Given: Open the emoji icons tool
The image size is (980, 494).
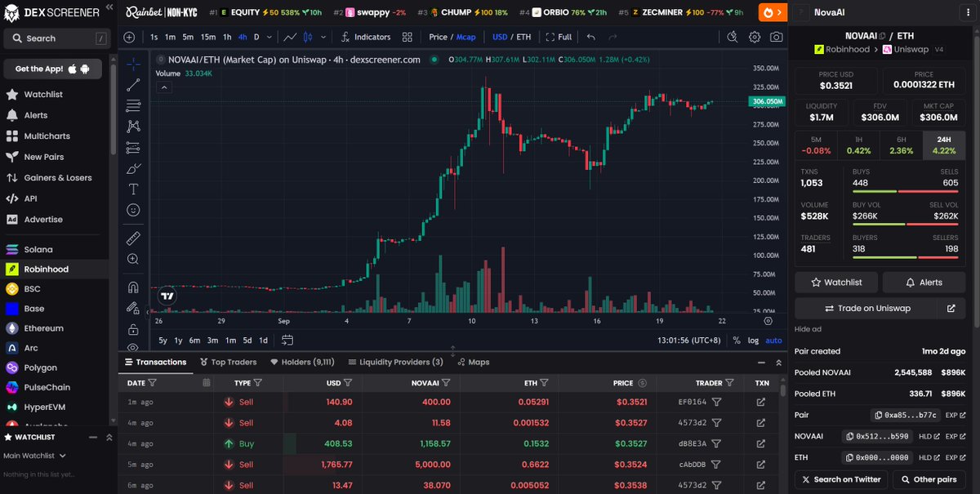Looking at the screenshot, I should 133,210.
